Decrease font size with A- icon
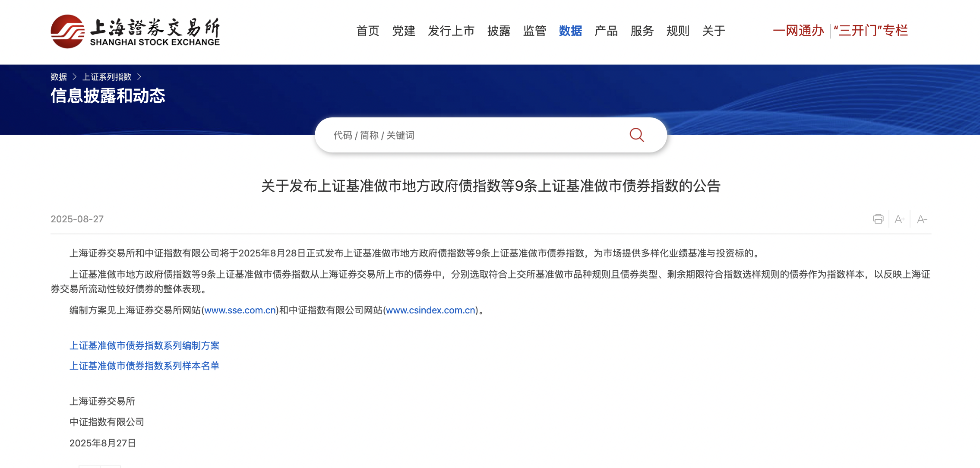 tap(922, 219)
